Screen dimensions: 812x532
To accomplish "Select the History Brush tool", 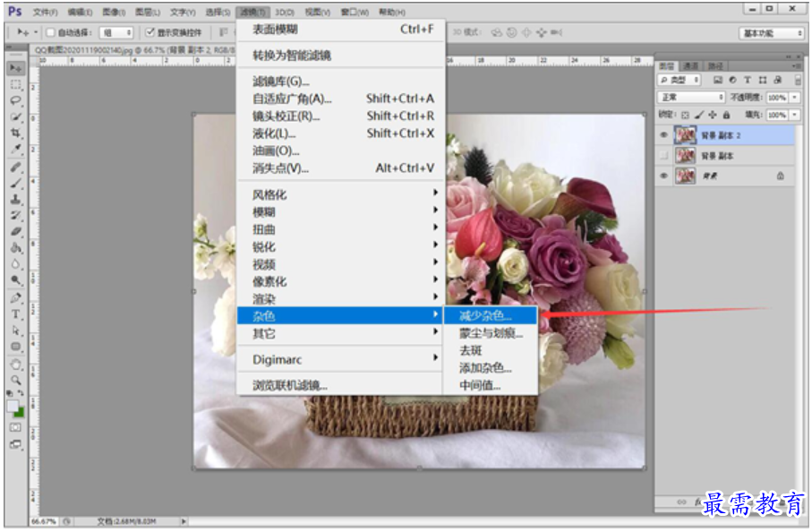I will coord(16,215).
